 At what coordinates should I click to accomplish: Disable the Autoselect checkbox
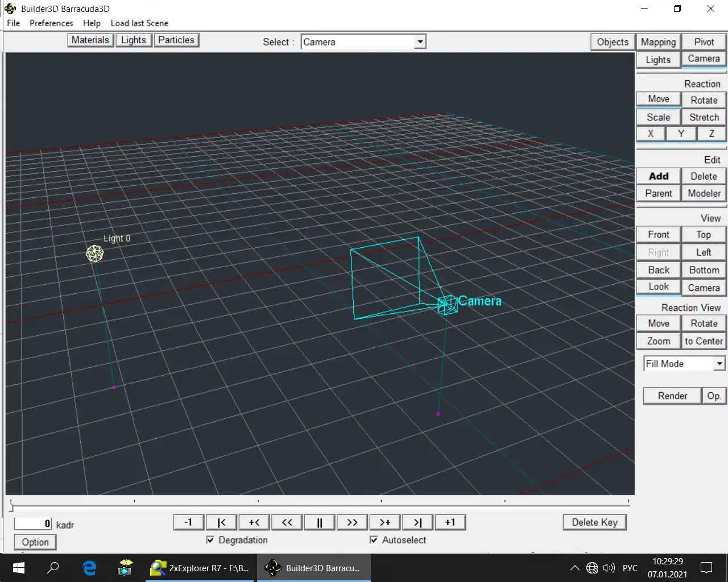pyautogui.click(x=374, y=540)
